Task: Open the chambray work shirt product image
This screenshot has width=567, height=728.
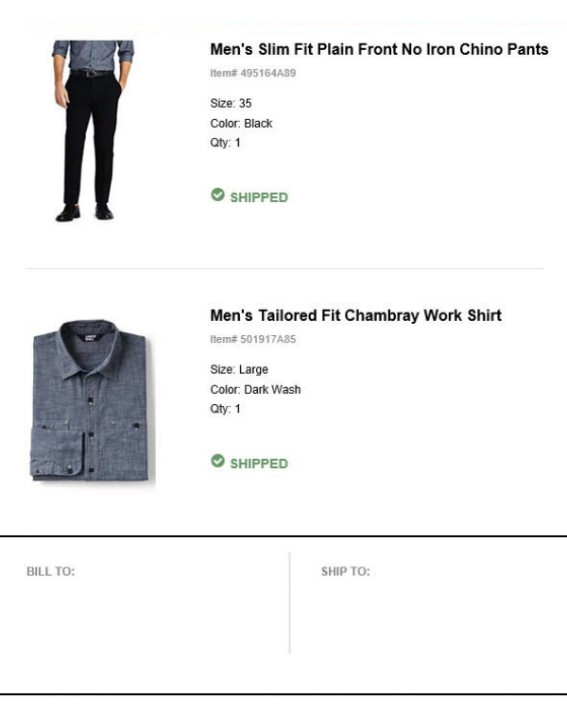Action: pos(92,401)
